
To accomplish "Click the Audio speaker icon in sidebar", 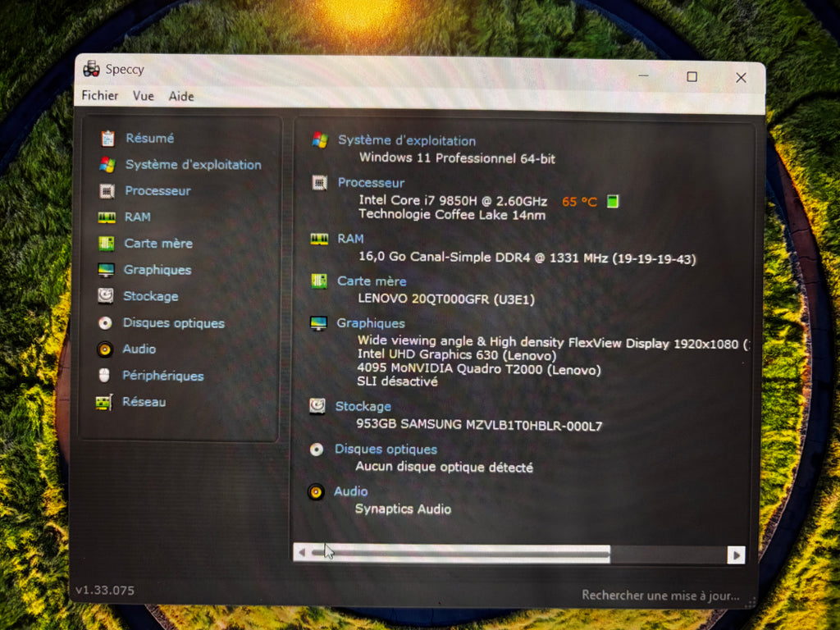I will point(105,349).
